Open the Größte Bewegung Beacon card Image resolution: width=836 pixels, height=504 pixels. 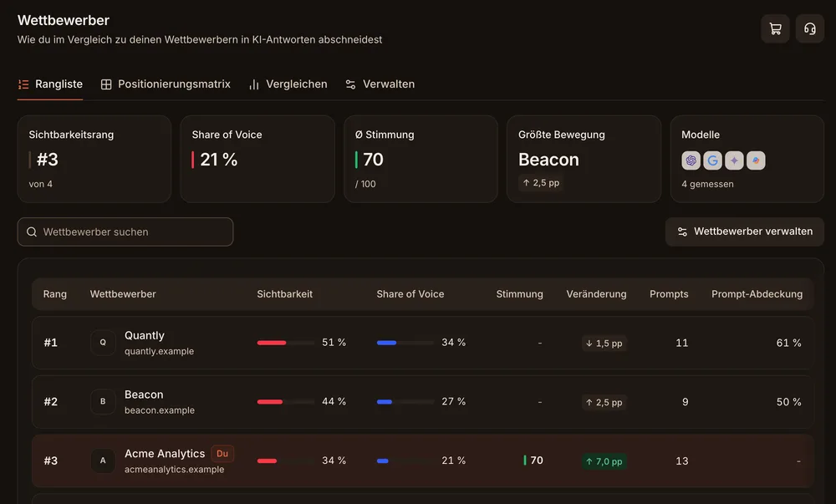(584, 159)
